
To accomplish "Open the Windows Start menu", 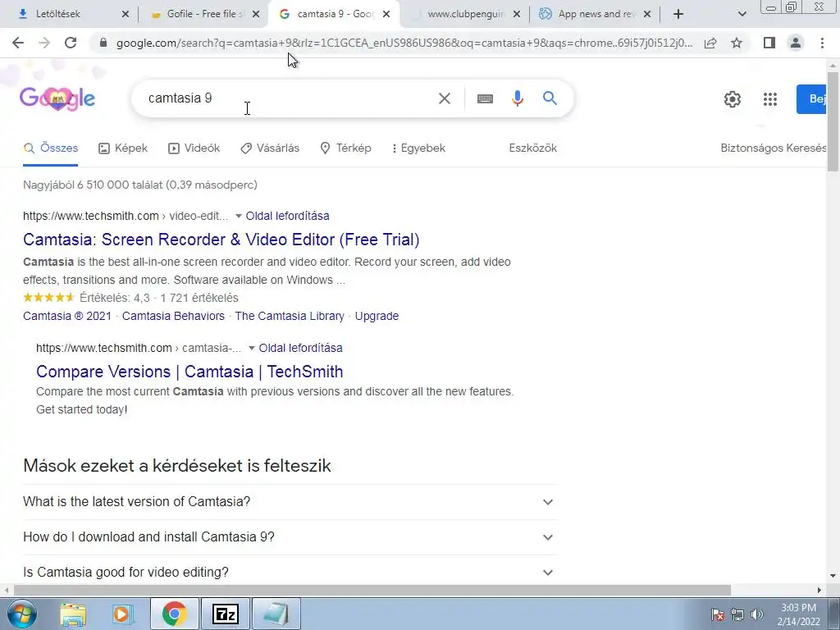I will (22, 614).
